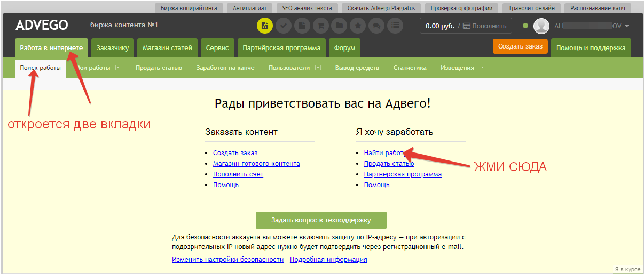Expand the Извещения dropdown arrow
Viewport: 644px width, 274px height.
[482, 68]
